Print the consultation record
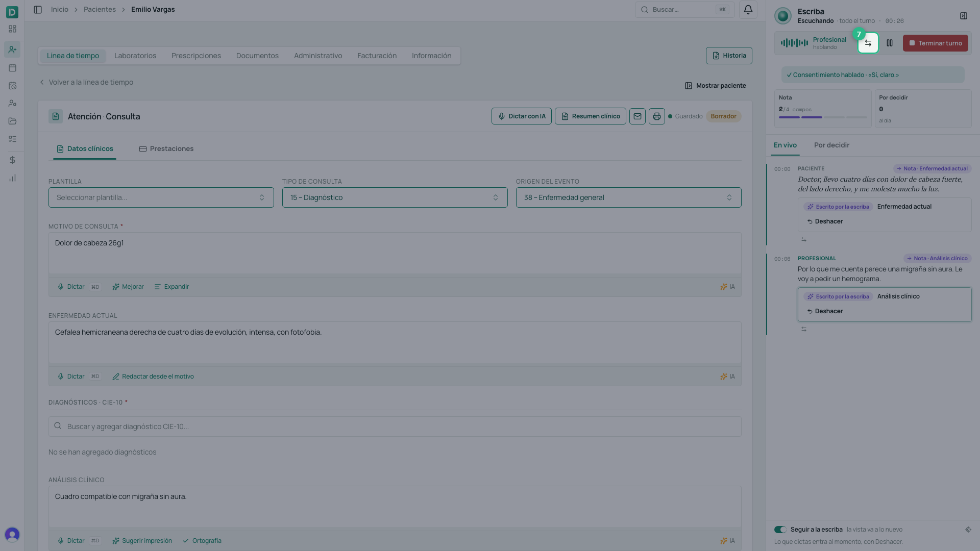Screen dimensions: 980x551 point(657,116)
